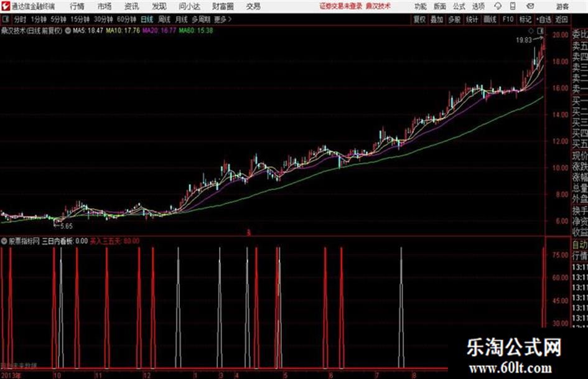Open the 交易 menu
The image size is (588, 379).
[253, 6]
